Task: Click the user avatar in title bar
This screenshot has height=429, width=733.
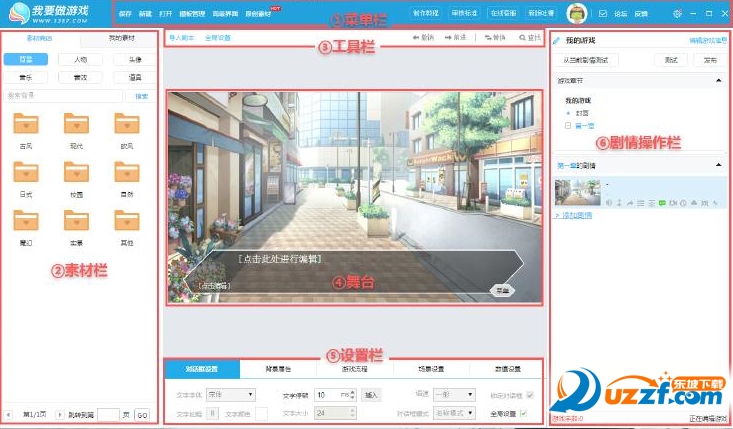Action: [x=577, y=14]
